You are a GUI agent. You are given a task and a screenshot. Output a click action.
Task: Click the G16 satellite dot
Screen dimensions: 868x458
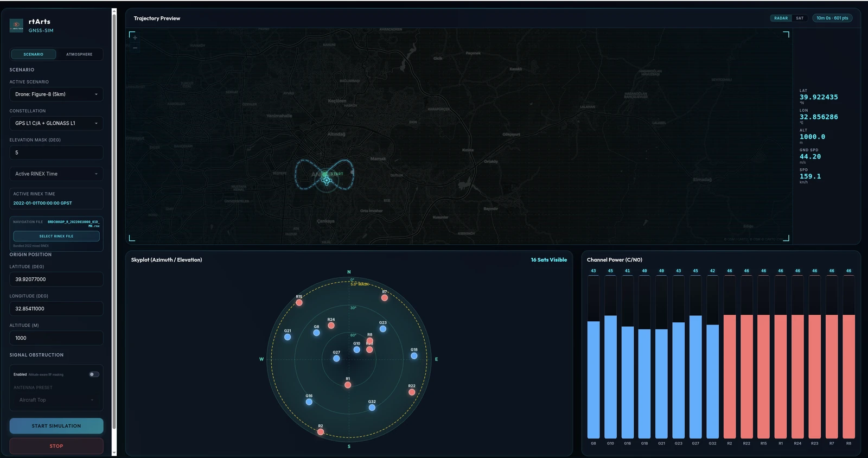[x=309, y=402]
